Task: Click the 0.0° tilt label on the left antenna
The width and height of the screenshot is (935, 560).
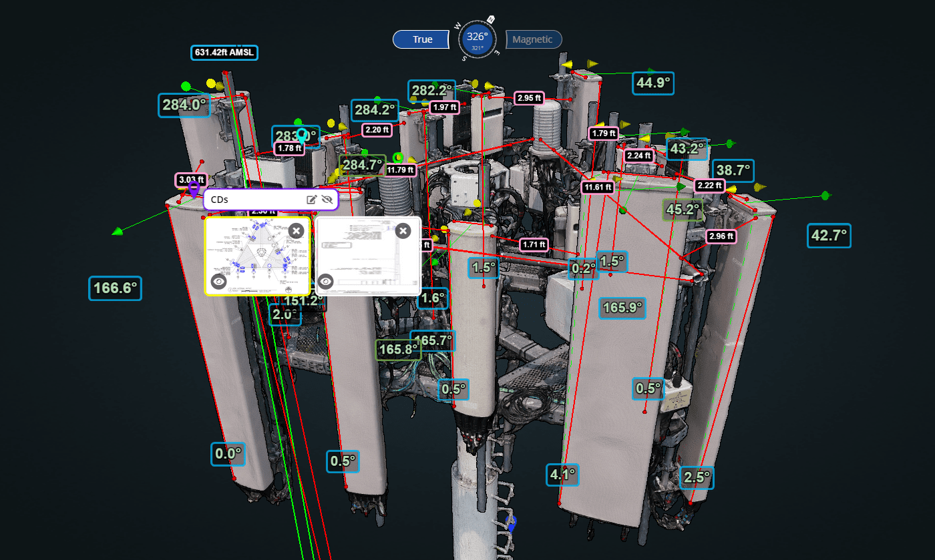Action: pos(227,454)
